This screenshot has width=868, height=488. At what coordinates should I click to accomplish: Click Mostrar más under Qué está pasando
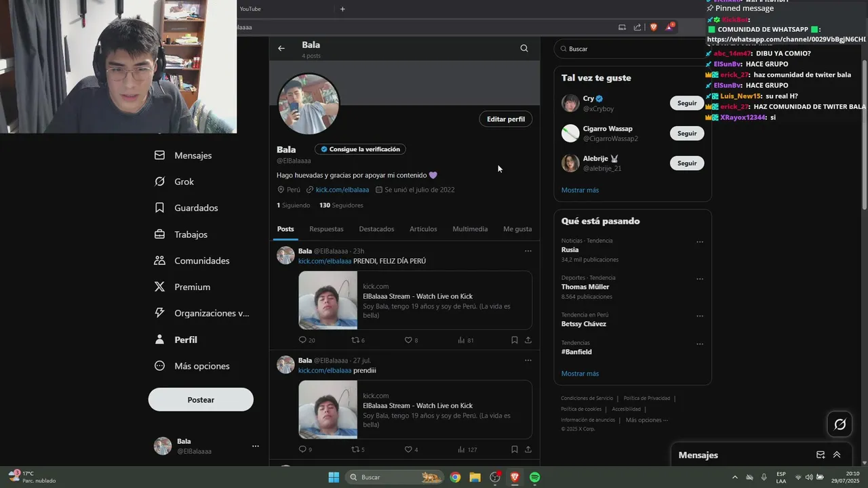580,373
